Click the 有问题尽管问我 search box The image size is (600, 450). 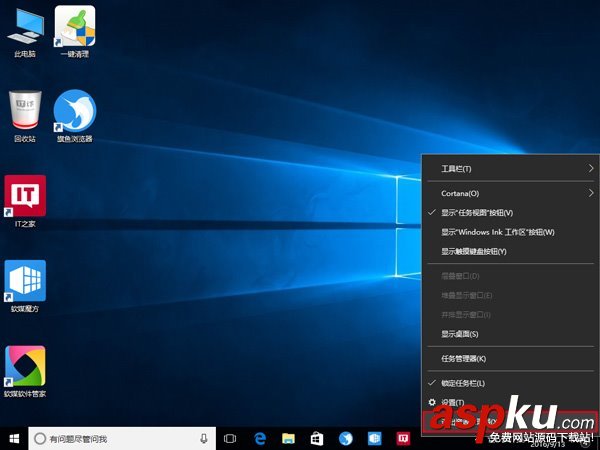click(122, 439)
